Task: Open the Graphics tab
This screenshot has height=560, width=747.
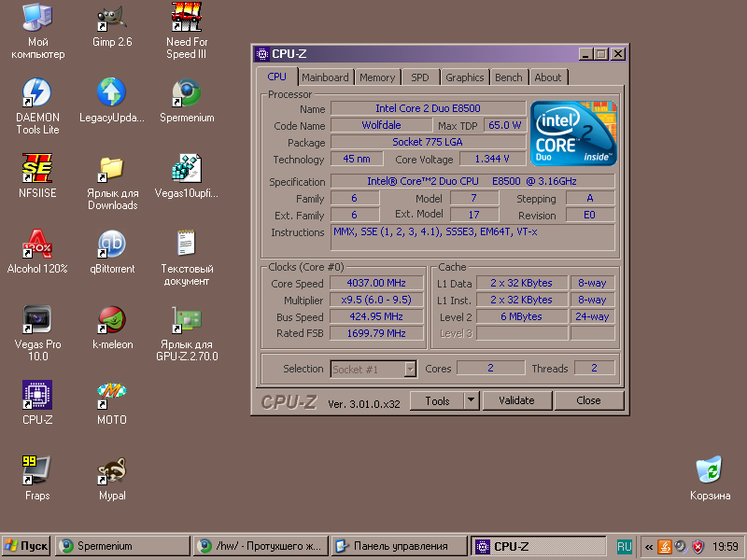Action: tap(464, 77)
